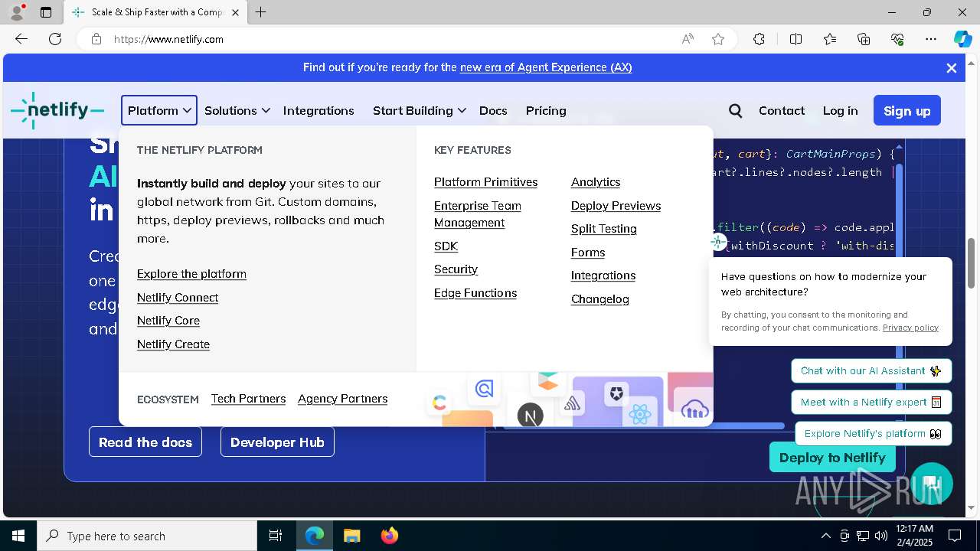This screenshot has height=551, width=980.
Task: Open Netlify Create link
Action: click(173, 344)
